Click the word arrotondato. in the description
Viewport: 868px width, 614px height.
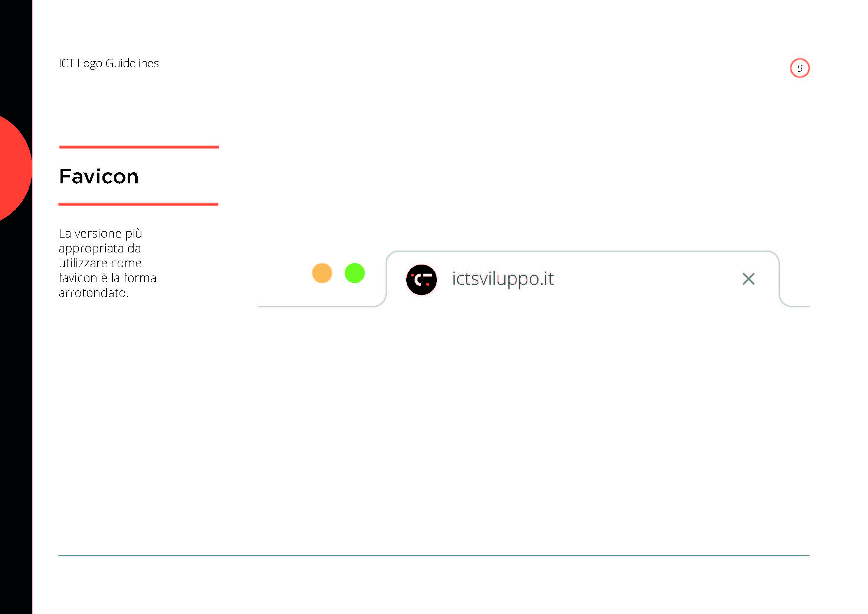tap(94, 293)
